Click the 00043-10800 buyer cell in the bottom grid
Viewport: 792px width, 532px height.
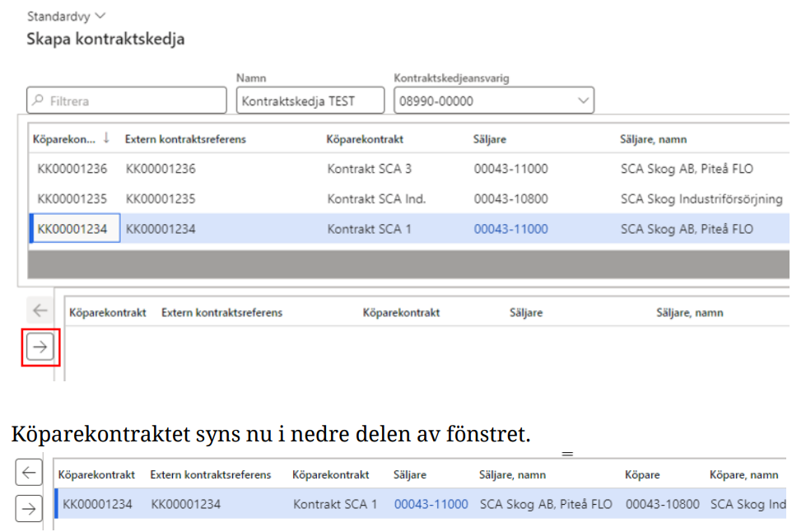[662, 504]
